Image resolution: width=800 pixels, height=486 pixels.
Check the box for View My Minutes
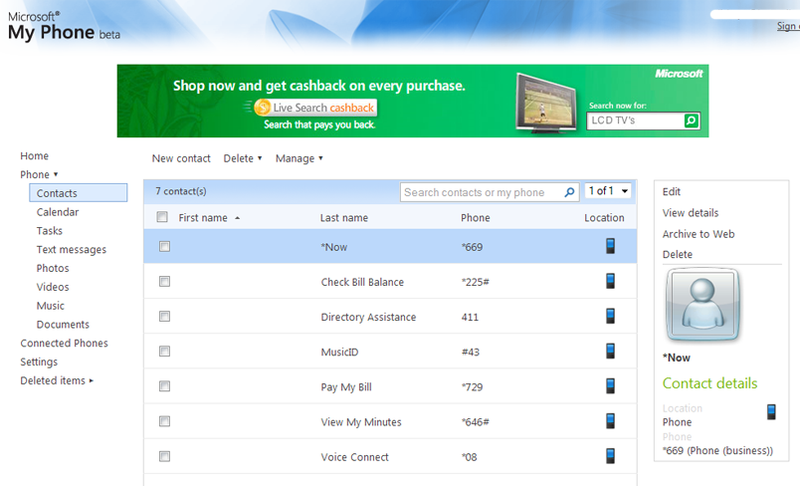tap(164, 421)
